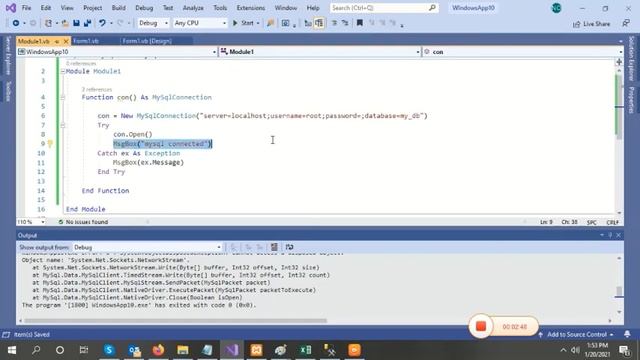Image resolution: width=640 pixels, height=360 pixels.
Task: Open the Solution Explorer side tab
Action: click(631, 59)
